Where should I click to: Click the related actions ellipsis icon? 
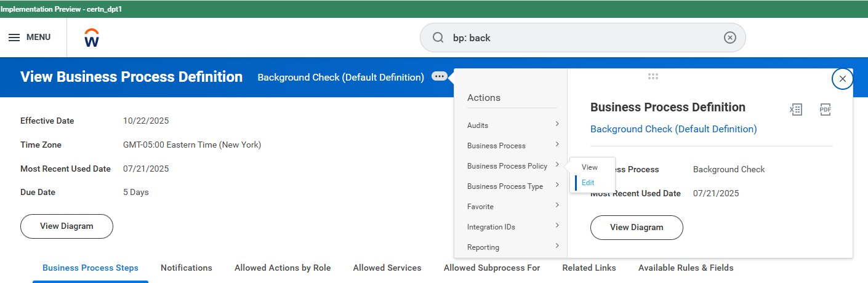[440, 77]
